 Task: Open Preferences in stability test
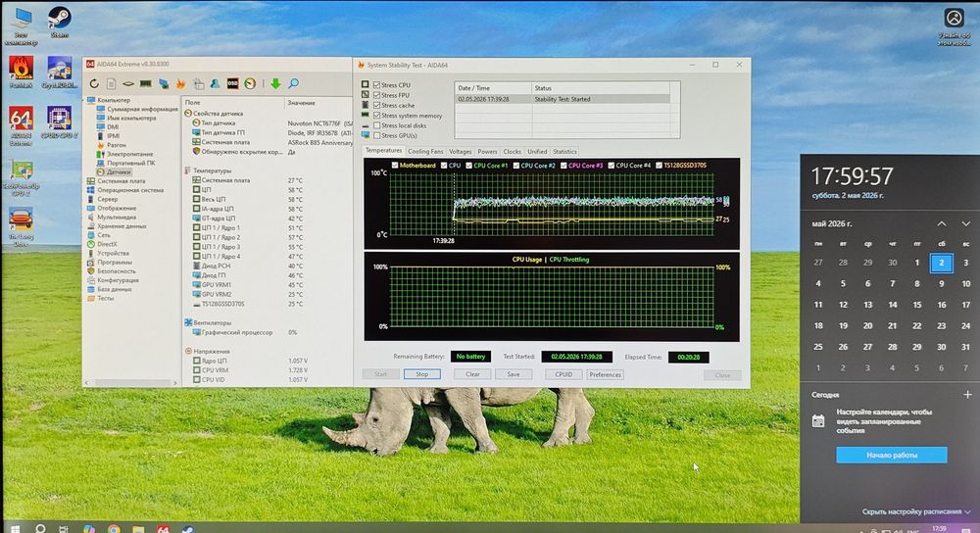(x=605, y=374)
